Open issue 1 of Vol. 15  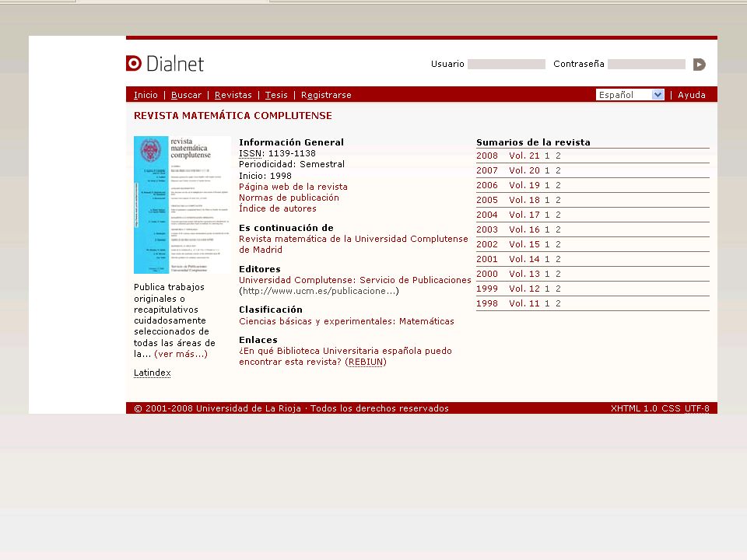pyautogui.click(x=547, y=244)
